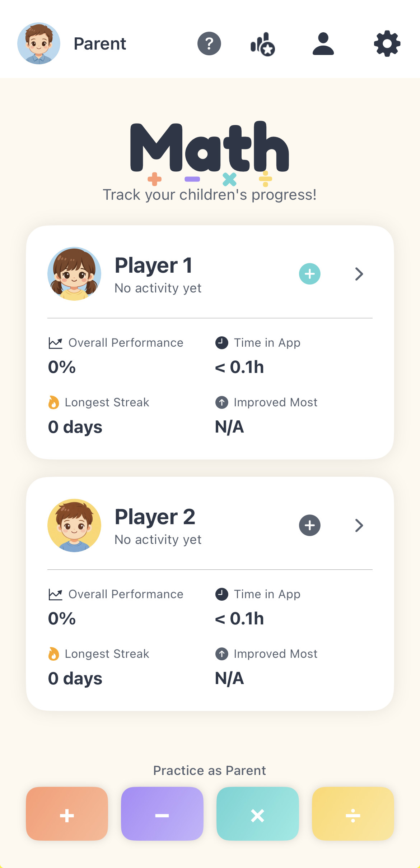This screenshot has height=868, width=420.
Task: Click the flame streak icon for Player 1
Action: tap(54, 402)
